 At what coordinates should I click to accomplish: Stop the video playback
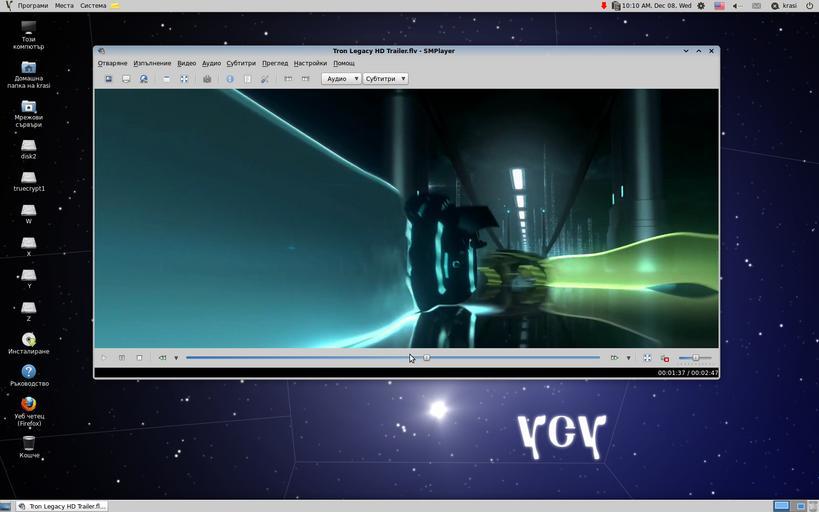tap(139, 358)
